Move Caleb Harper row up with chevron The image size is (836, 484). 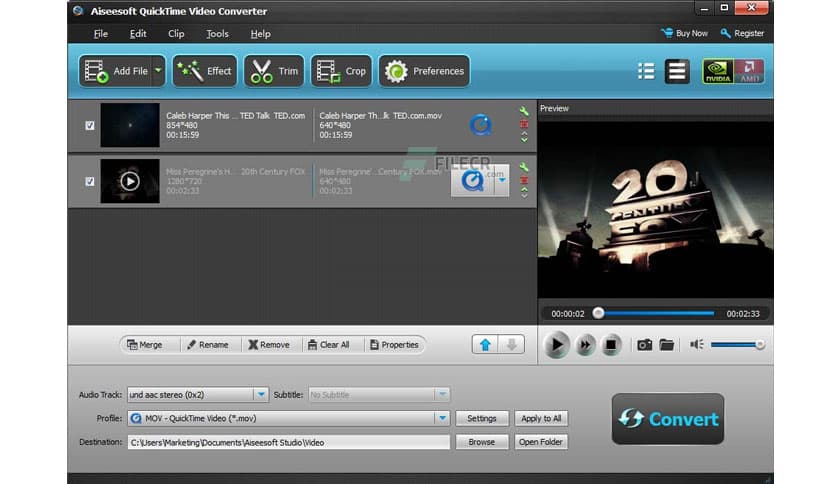pyautogui.click(x=524, y=133)
